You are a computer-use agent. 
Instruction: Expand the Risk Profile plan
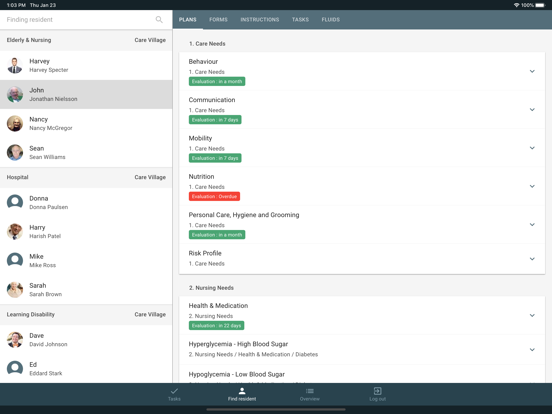point(532,259)
